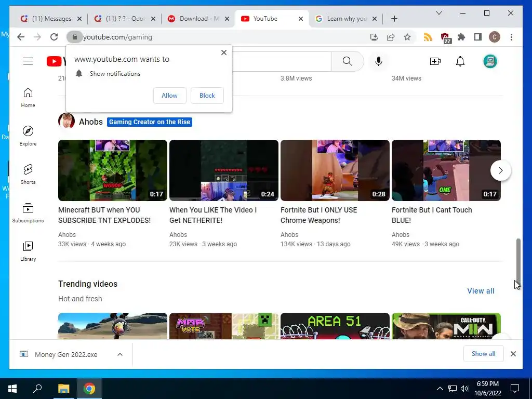Open the Ahobs channel avatar
The width and height of the screenshot is (532, 399).
[66, 122]
